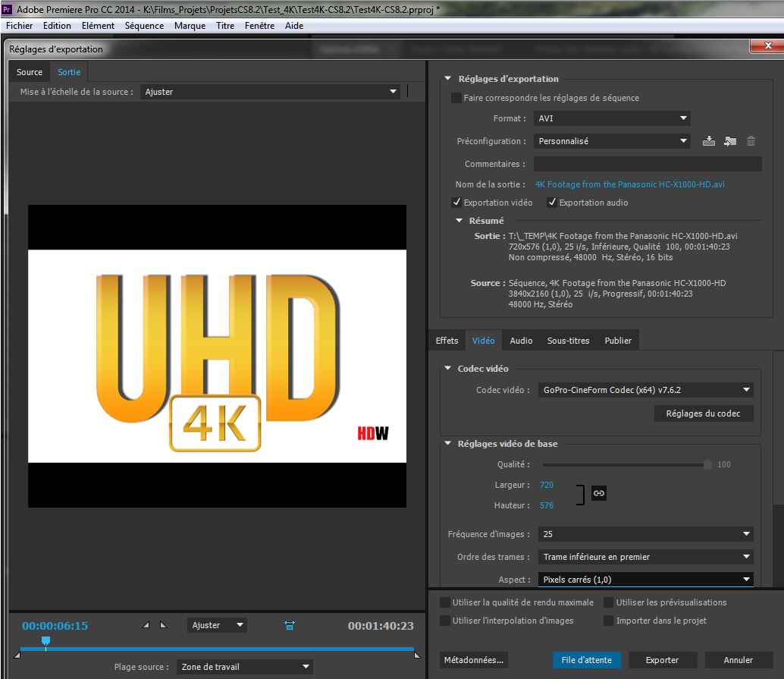Open the Séquence menu

(144, 26)
